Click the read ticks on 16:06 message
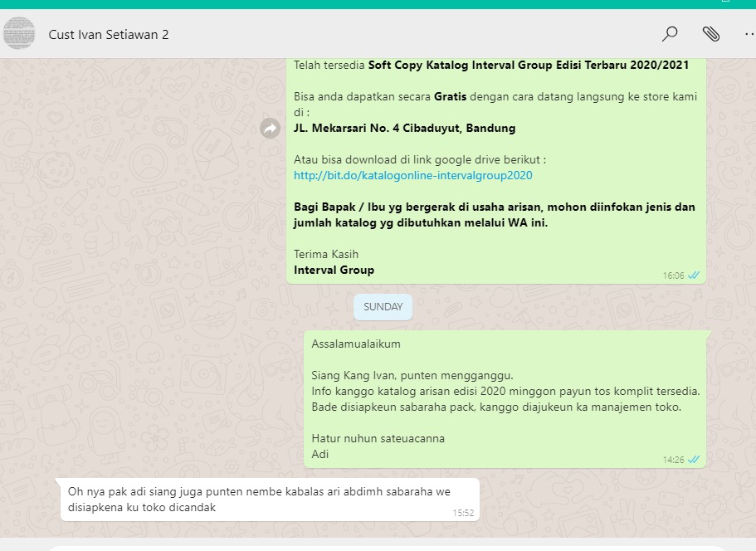Image resolution: width=756 pixels, height=551 pixels. pyautogui.click(x=695, y=275)
